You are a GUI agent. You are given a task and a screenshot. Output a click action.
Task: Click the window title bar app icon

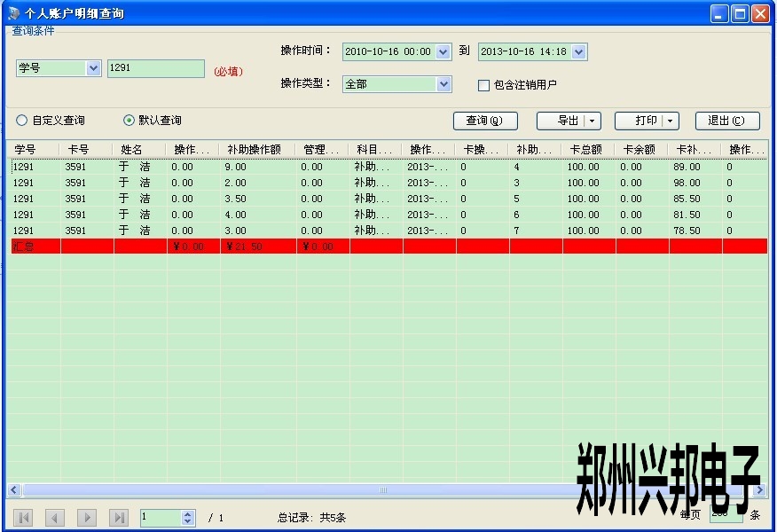coord(14,13)
